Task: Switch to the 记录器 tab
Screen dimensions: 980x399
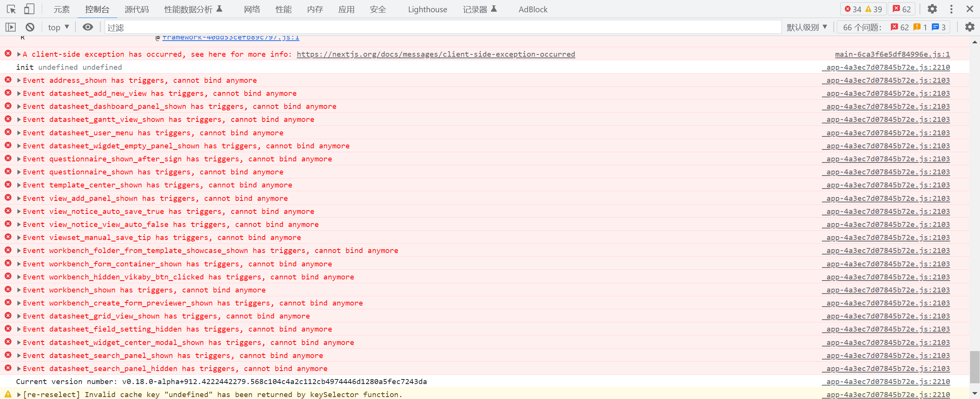Action: [480, 9]
